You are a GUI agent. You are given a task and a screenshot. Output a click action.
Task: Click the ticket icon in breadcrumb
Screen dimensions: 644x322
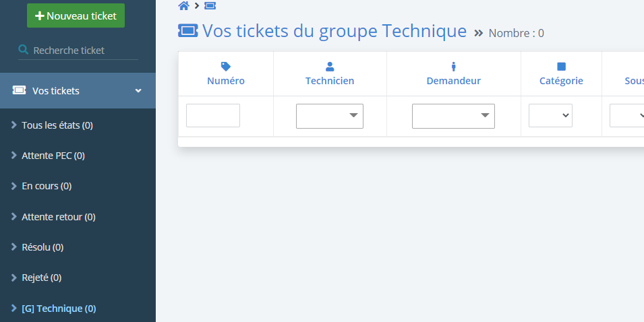point(210,6)
